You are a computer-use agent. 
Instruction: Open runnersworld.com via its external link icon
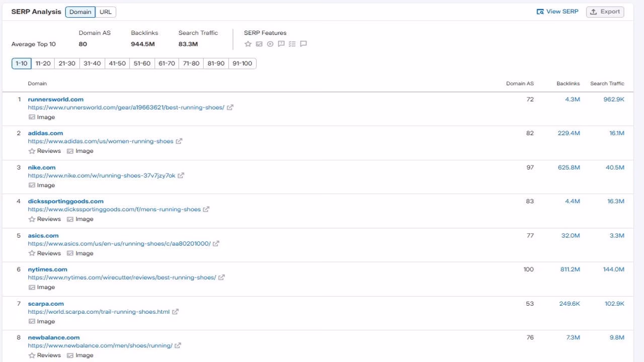[230, 107]
